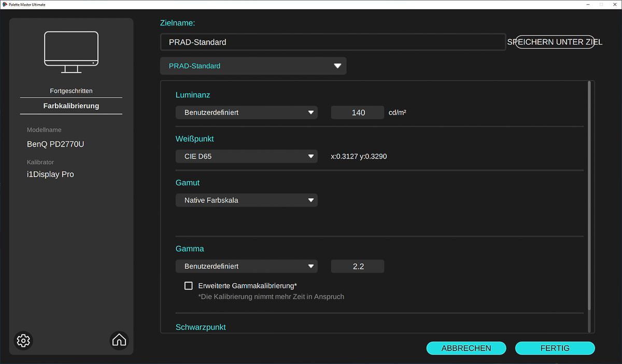Maximize the application window
The width and height of the screenshot is (622, 364).
[x=601, y=5]
